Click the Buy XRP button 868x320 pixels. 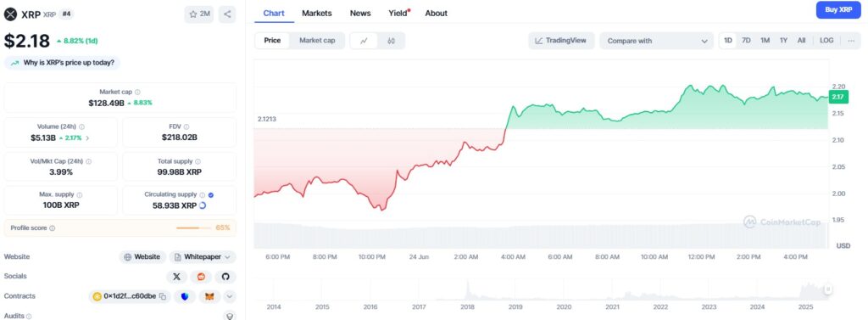[x=838, y=10]
